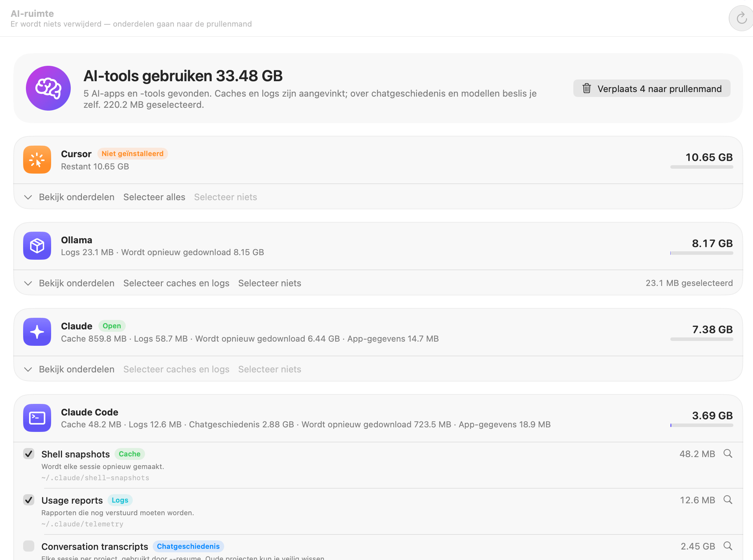The height and width of the screenshot is (560, 753).
Task: Click the Claude Code 3.69 GB size bar
Action: (x=702, y=425)
